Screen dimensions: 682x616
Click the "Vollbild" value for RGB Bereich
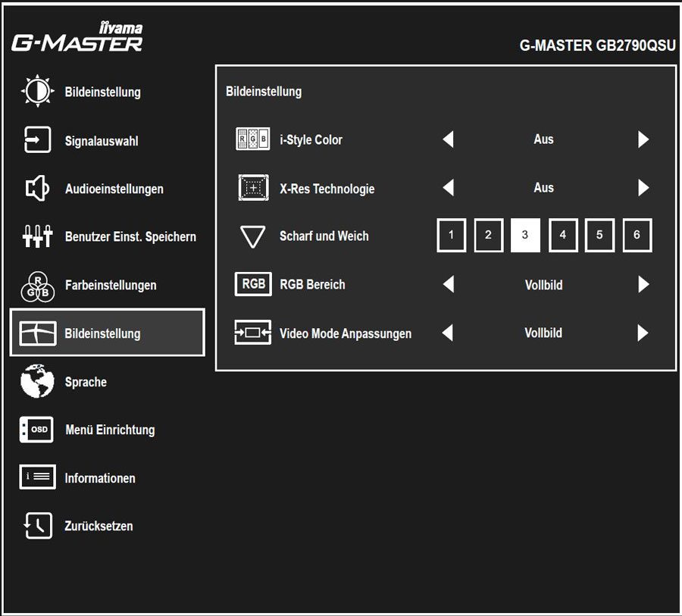pyautogui.click(x=543, y=285)
